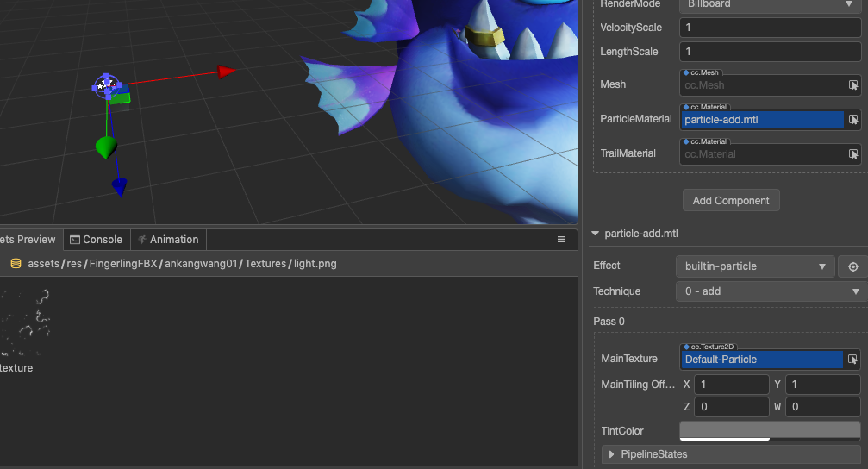
Task: Click the green Y-axis gizmo arrow
Action: pos(106,147)
